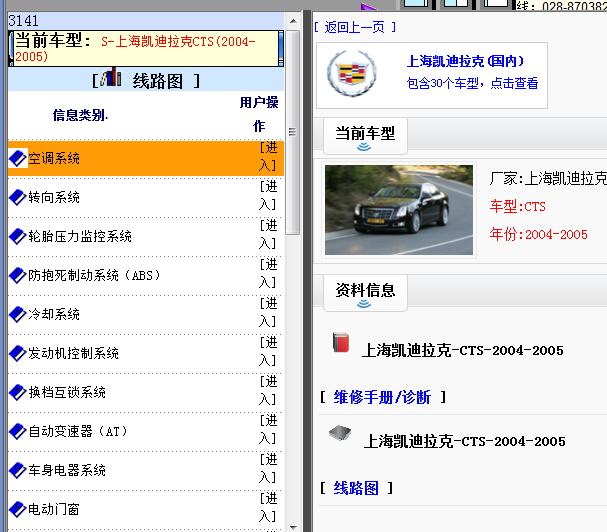This screenshot has height=532, width=607.
Task: Select the 空调系统 row text
Action: click(x=54, y=158)
